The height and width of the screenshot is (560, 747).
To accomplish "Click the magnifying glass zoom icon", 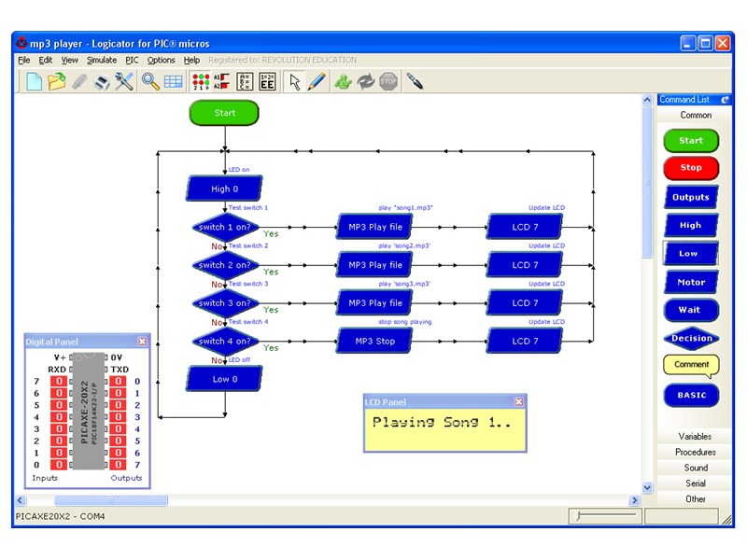I will click(150, 81).
